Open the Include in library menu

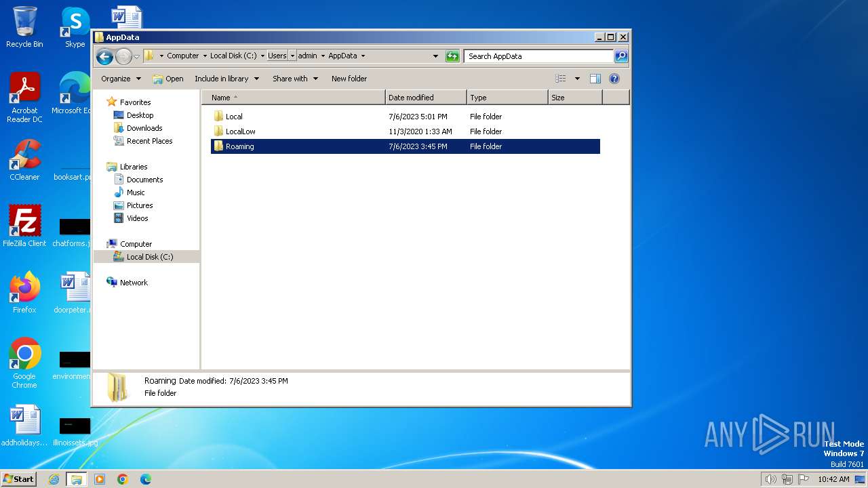coord(226,79)
